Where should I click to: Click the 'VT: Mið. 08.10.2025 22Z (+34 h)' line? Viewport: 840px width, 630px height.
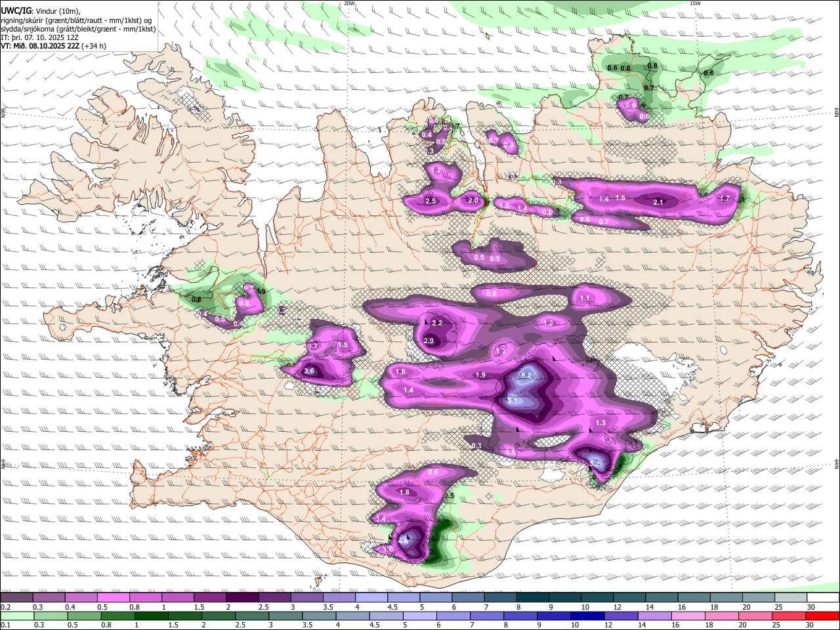point(53,46)
